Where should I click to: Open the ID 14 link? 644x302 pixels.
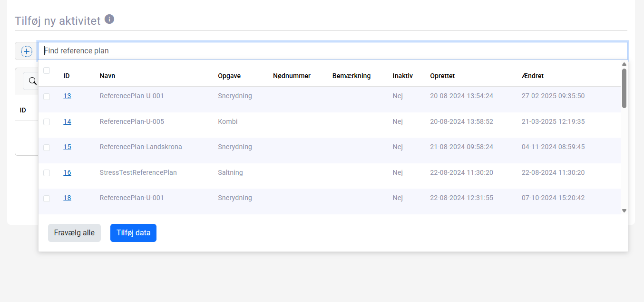point(67,121)
